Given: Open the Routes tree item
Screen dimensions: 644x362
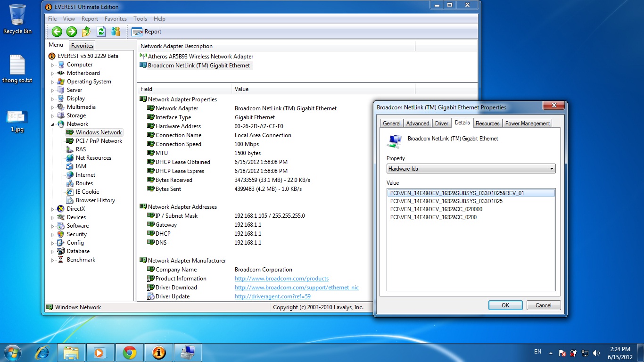Looking at the screenshot, I should coord(84,183).
